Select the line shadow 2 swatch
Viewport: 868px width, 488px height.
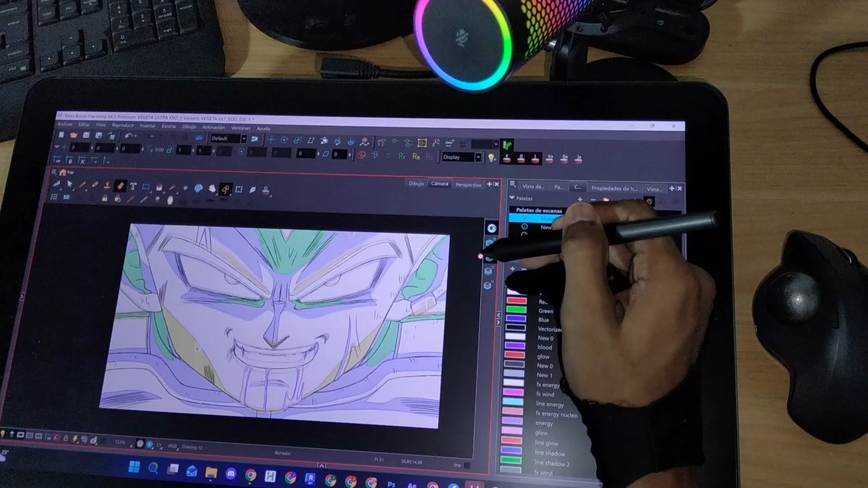pyautogui.click(x=512, y=459)
